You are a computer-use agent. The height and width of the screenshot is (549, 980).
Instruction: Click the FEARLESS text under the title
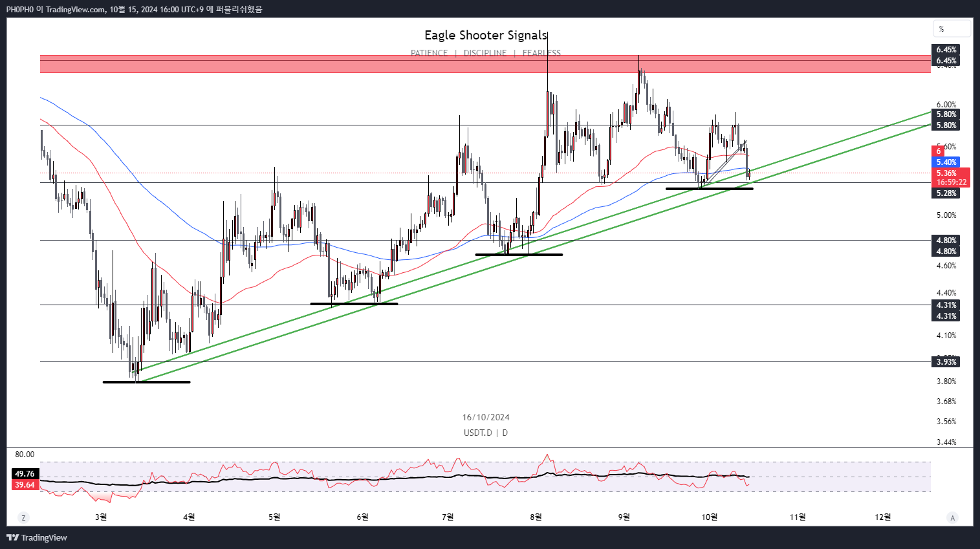tap(541, 53)
